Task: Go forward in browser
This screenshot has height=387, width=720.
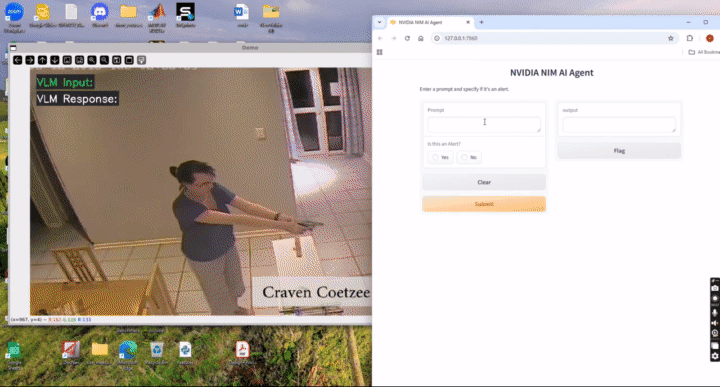Action: click(x=394, y=38)
